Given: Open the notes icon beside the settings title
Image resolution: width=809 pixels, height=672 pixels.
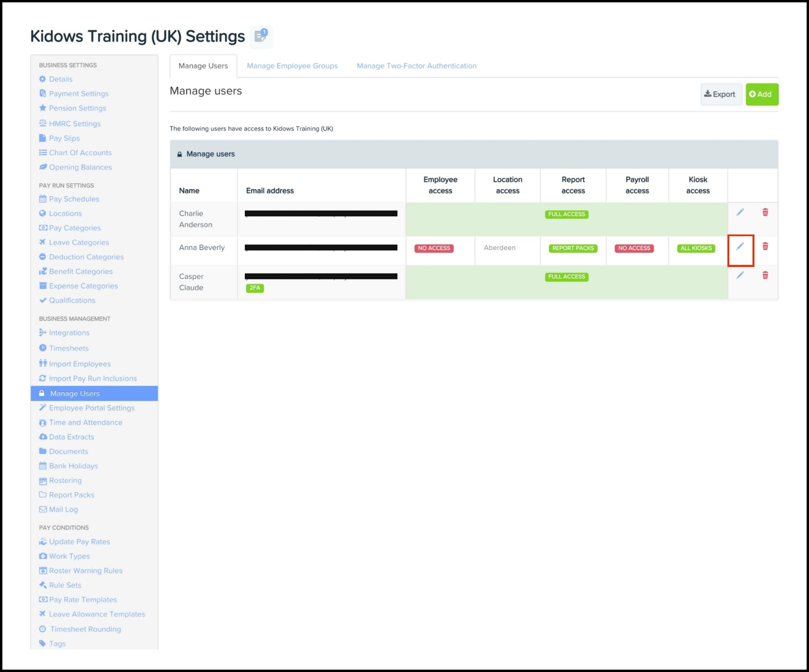Looking at the screenshot, I should [x=261, y=36].
